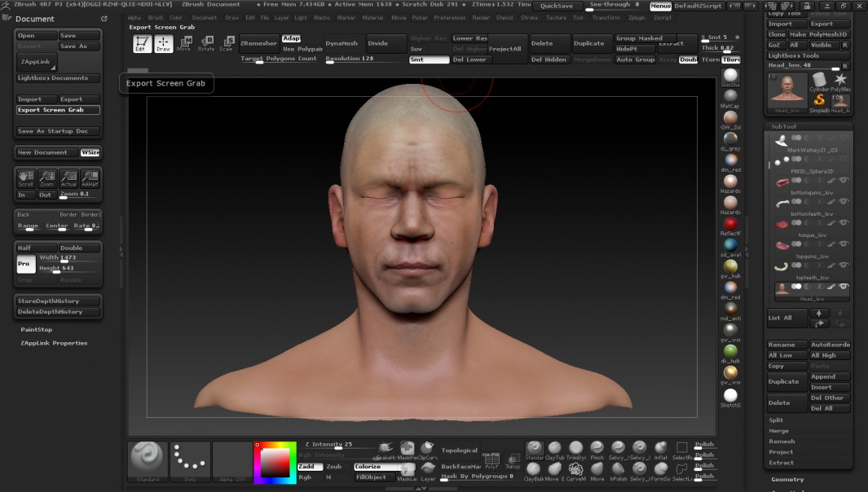868x492 pixels.
Task: Pick the Standard brush thumbnail at bottom left
Action: [x=148, y=462]
